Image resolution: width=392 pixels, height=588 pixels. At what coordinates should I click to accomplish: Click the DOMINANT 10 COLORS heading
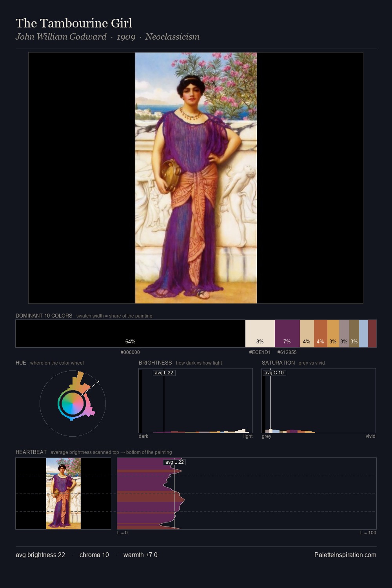[x=44, y=316]
